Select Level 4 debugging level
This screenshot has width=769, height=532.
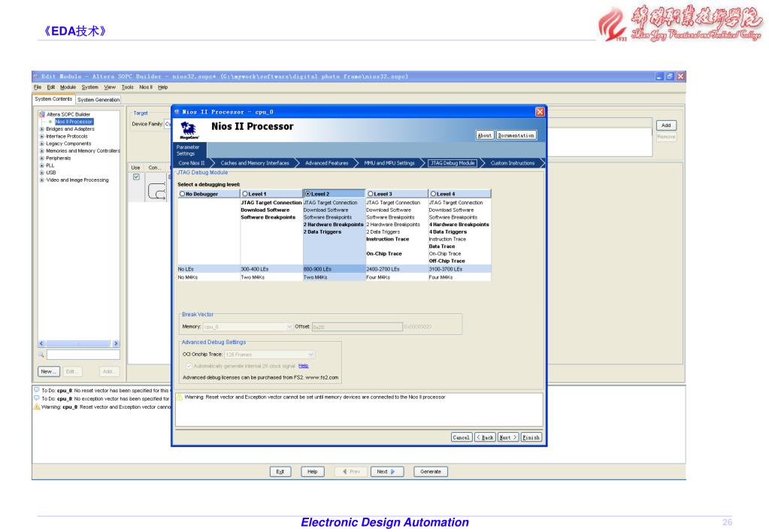434,194
